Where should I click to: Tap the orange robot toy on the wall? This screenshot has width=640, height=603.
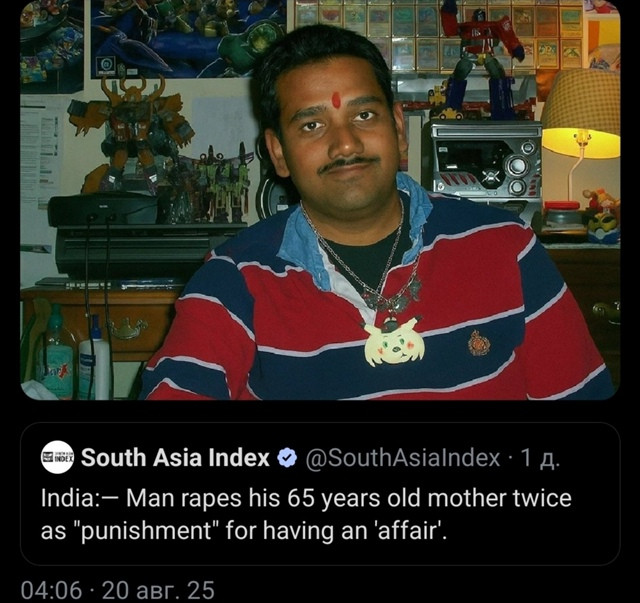point(130,133)
